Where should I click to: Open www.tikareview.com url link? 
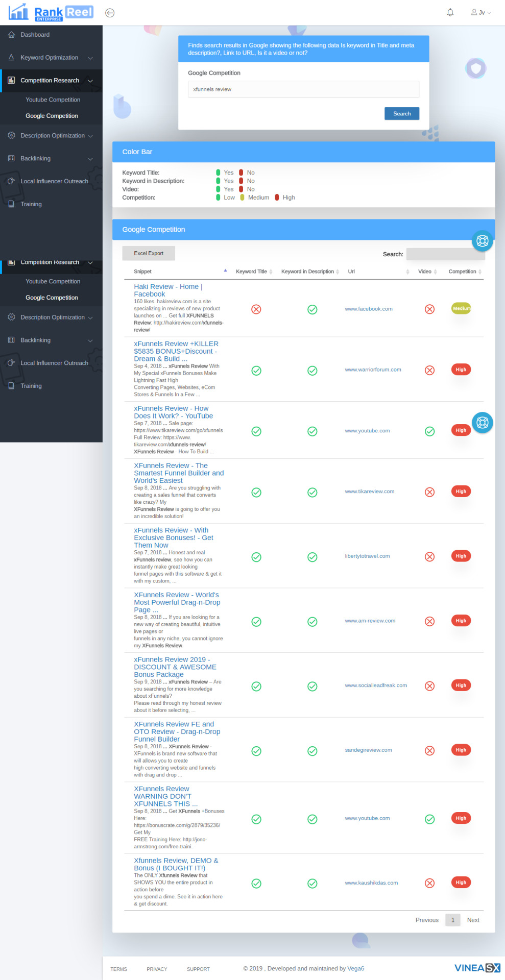pos(370,492)
